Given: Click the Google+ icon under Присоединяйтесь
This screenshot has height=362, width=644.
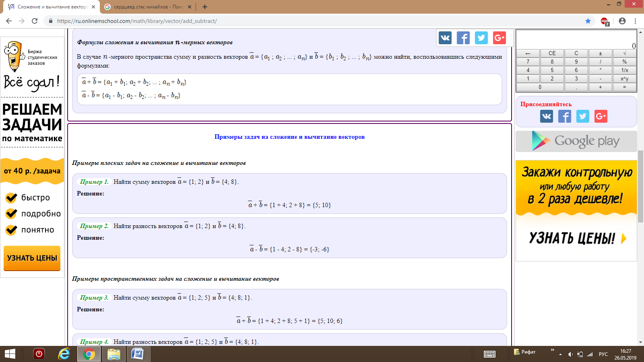Looking at the screenshot, I should click(601, 116).
